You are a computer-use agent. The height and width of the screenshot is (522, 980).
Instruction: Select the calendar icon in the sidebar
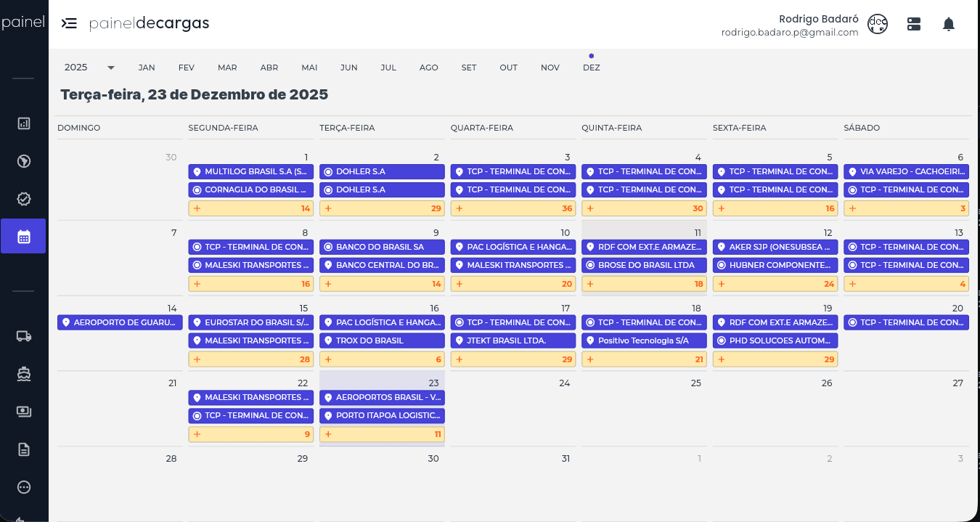point(24,237)
